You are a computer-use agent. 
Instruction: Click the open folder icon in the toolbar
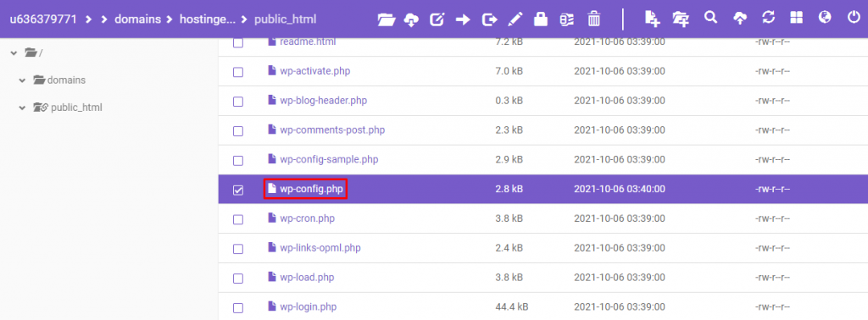(387, 20)
